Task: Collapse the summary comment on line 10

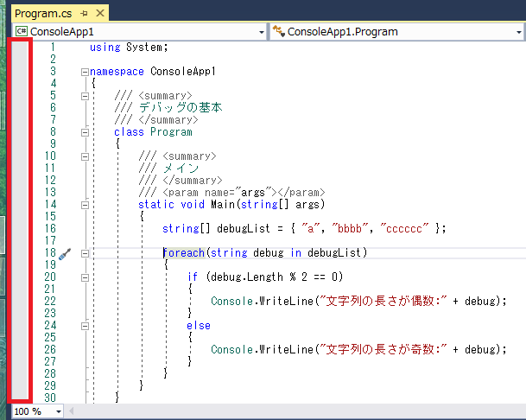Action: point(85,156)
